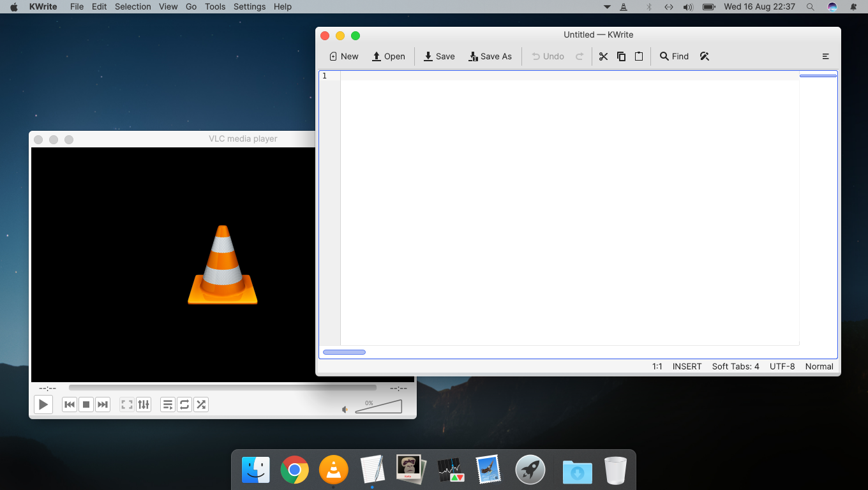Open the Selection menu
This screenshot has height=490, width=868.
coord(133,6)
